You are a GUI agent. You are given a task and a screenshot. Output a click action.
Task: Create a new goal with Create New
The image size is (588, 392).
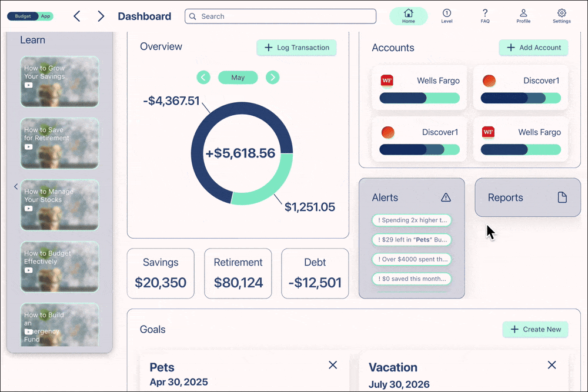(535, 330)
